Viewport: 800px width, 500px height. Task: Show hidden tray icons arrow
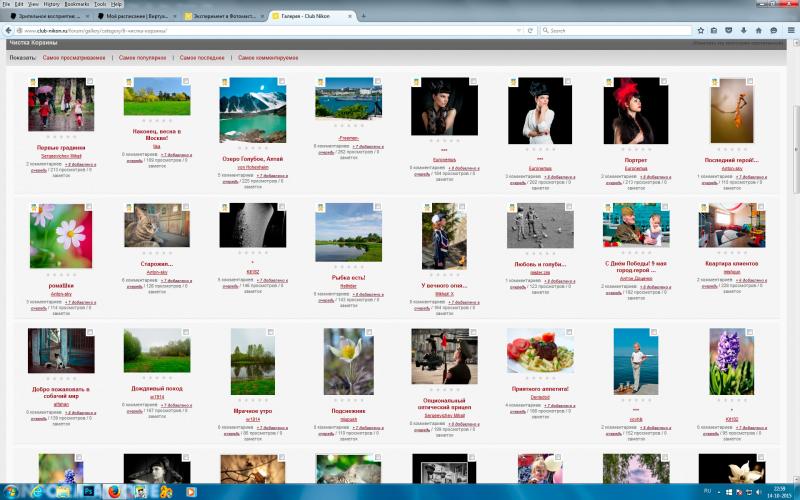point(719,492)
